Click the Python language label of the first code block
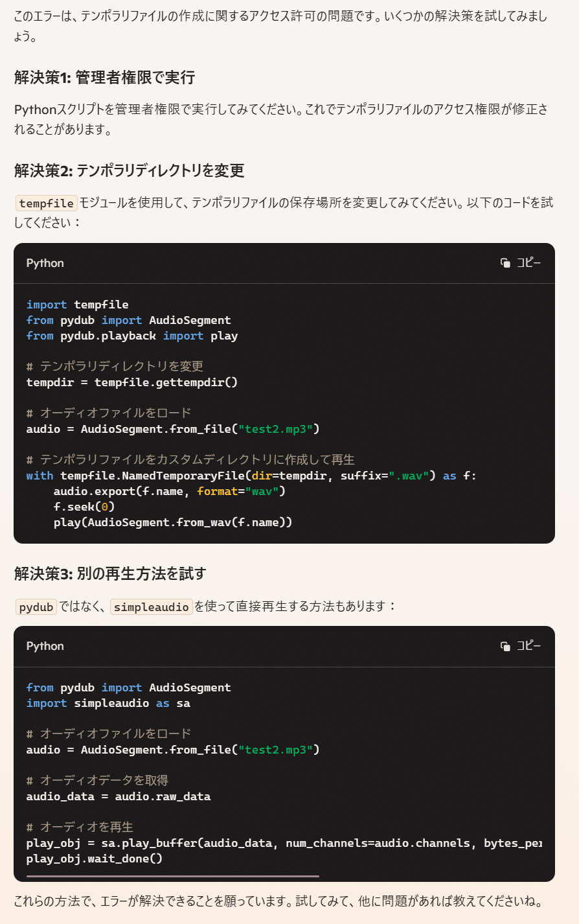Image resolution: width=579 pixels, height=924 pixels. pos(45,263)
